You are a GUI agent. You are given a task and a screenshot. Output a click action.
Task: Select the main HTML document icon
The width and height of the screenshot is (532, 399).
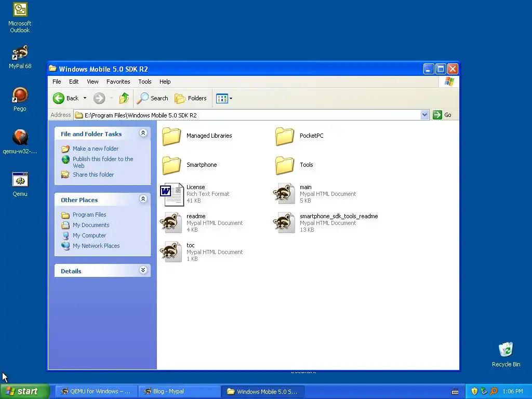coord(284,193)
